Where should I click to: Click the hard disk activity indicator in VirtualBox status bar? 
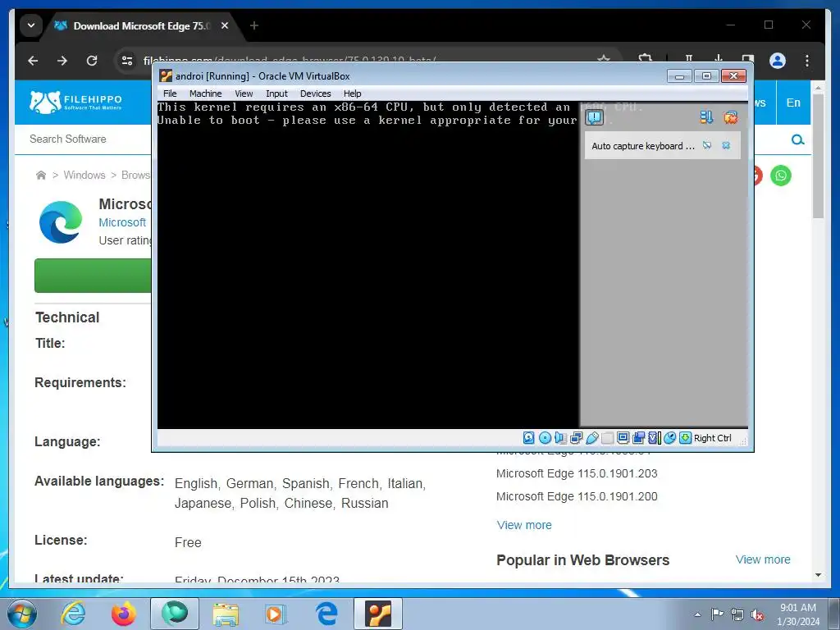click(529, 438)
